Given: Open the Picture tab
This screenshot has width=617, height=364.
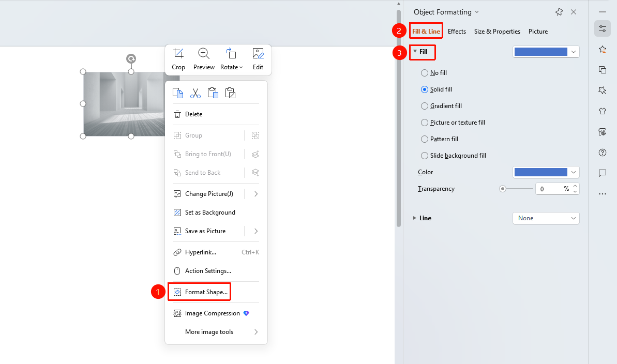Looking at the screenshot, I should pos(538,32).
